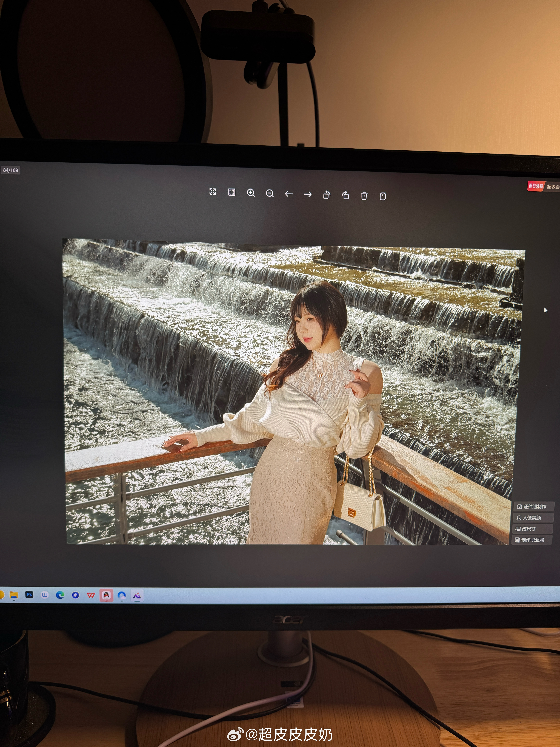Click the yellow circle icon at taskbar edge
560x747 pixels.
click(x=2, y=594)
